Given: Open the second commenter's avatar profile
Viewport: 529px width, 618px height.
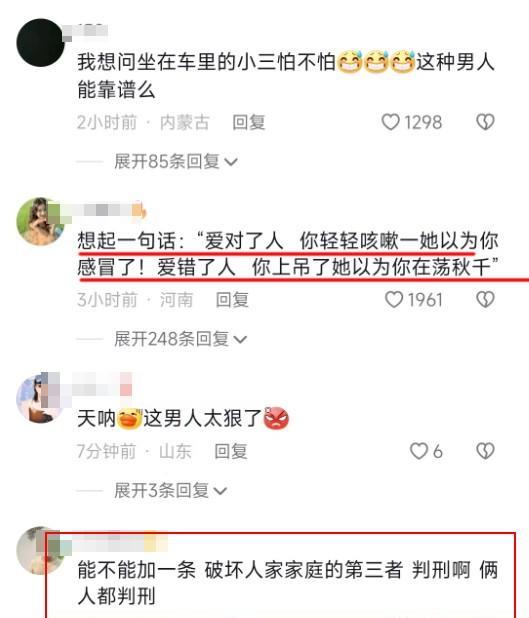Looking at the screenshot, I should coord(41,221).
